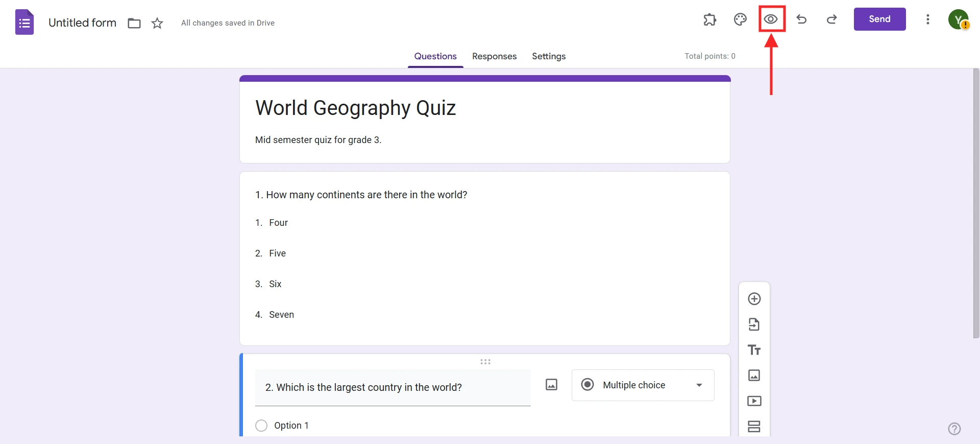Star the Untitled form
Screen dimensions: 980x444
pyautogui.click(x=157, y=23)
